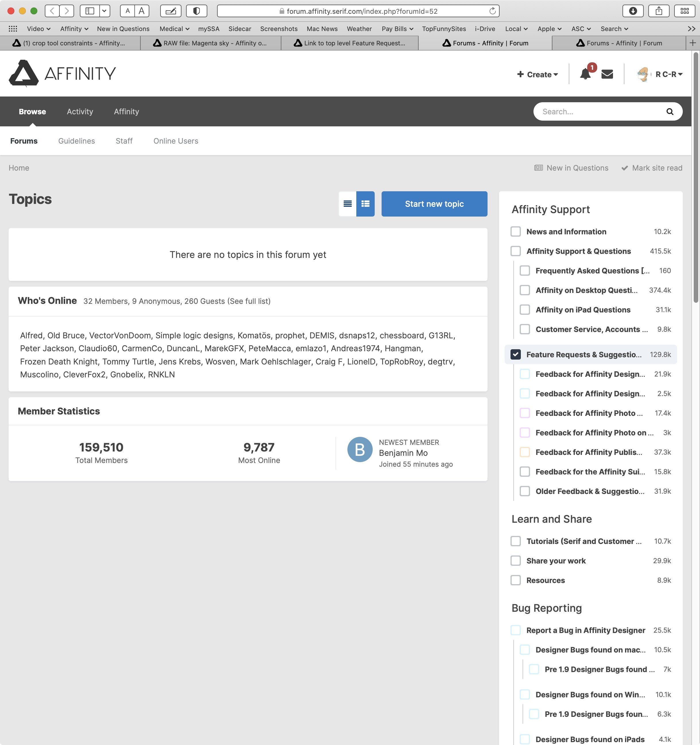This screenshot has width=700, height=745.
Task: Open the Create dropdown
Action: tap(537, 74)
